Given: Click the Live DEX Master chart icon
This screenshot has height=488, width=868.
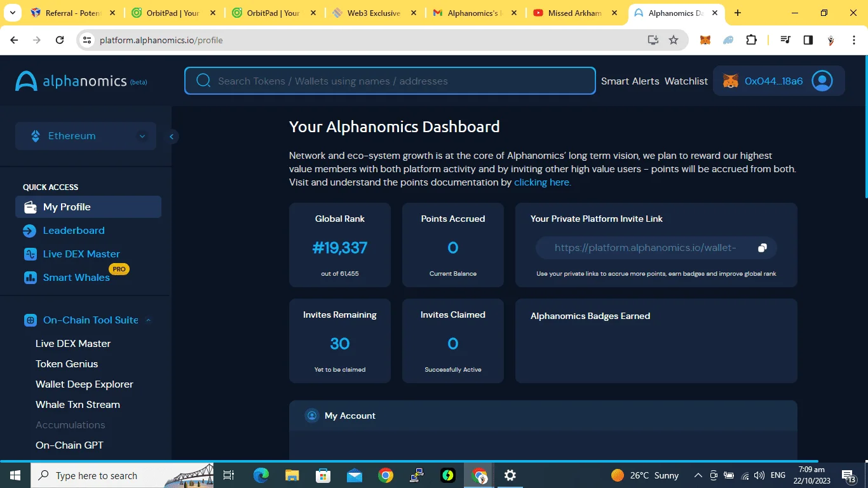Looking at the screenshot, I should (30, 254).
